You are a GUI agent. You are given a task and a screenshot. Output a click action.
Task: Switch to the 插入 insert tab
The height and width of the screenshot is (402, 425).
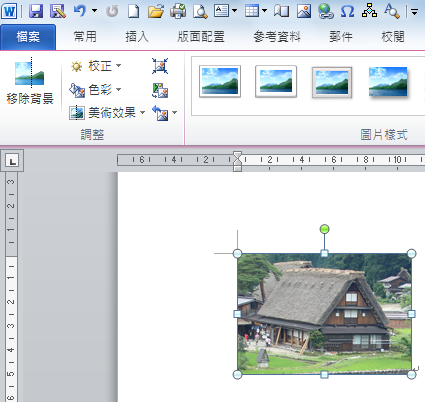pos(137,37)
